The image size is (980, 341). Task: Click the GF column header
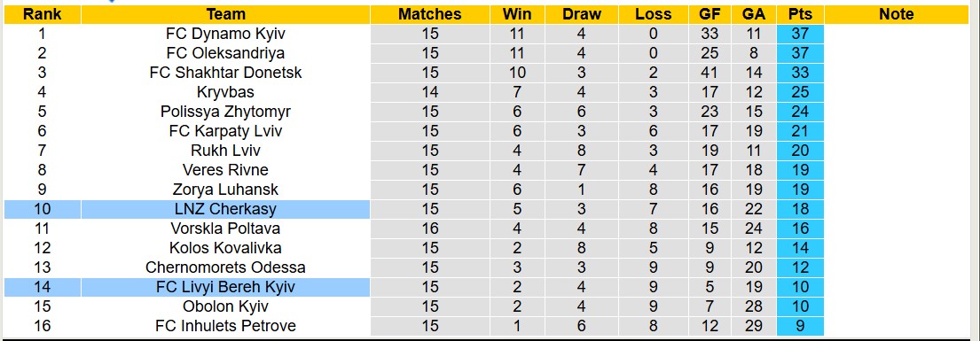(x=710, y=14)
